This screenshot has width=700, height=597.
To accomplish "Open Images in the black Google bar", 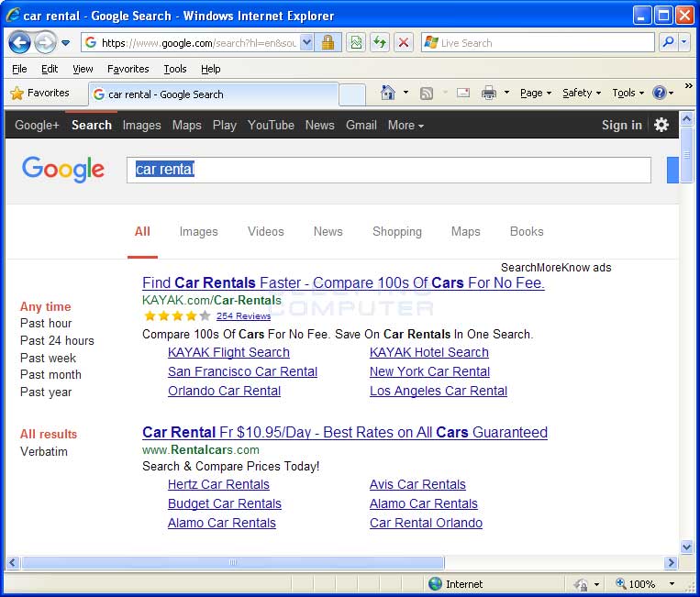I will [141, 125].
